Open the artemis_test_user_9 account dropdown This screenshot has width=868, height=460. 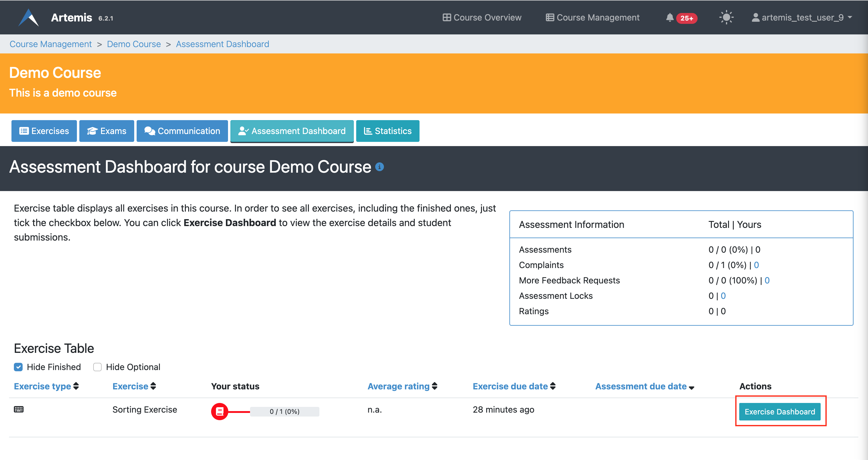click(x=802, y=18)
